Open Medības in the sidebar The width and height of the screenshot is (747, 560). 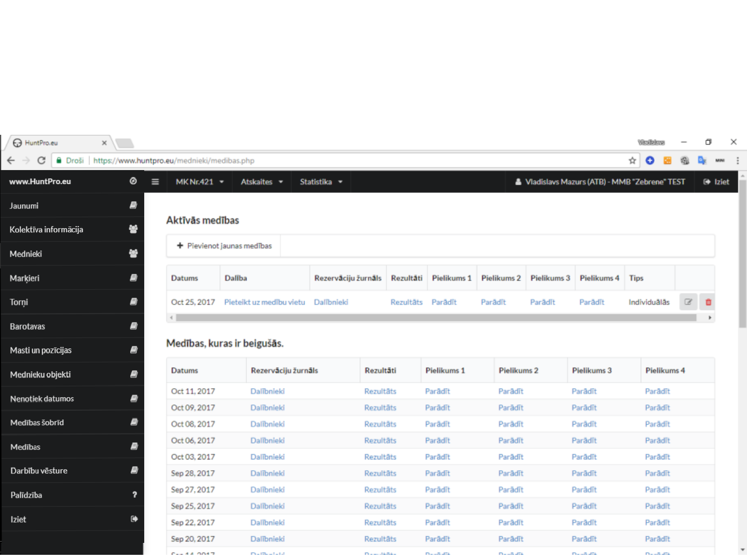click(73, 447)
